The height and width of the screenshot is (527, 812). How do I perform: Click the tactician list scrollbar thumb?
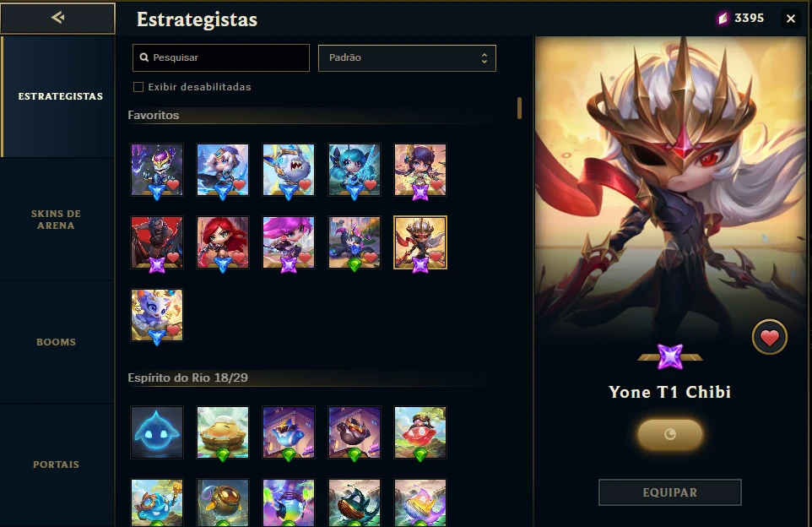click(519, 108)
